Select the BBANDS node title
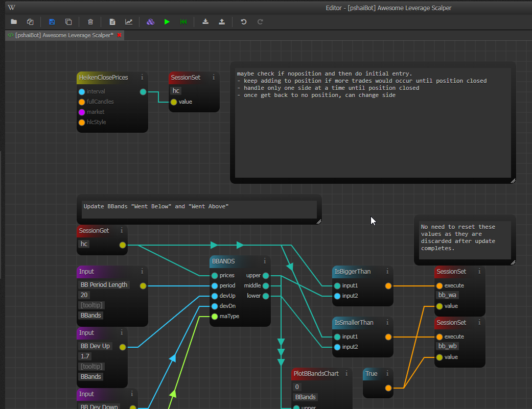532x409 pixels. (x=223, y=261)
